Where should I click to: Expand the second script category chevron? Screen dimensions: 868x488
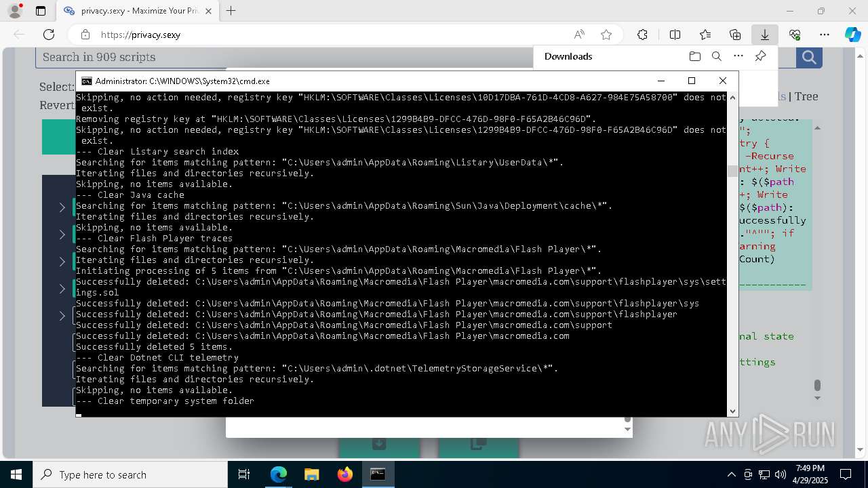tap(62, 235)
